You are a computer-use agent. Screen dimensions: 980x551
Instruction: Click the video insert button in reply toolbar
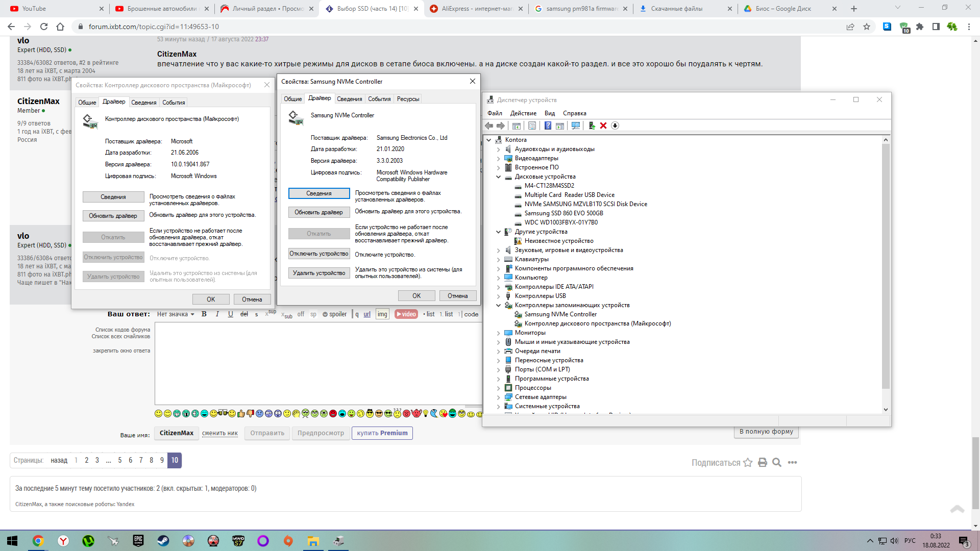click(406, 314)
